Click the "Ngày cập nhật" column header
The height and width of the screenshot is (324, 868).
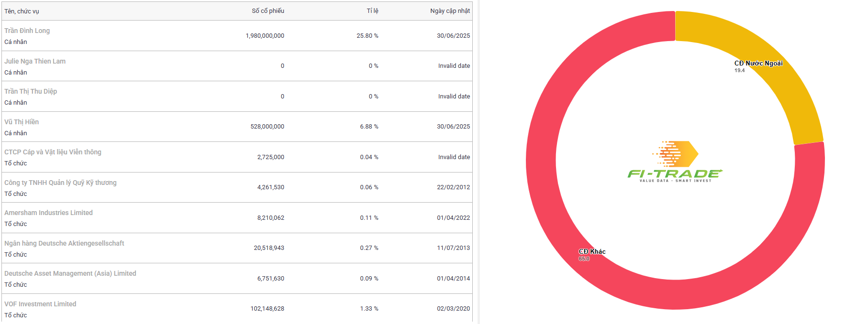(x=450, y=11)
